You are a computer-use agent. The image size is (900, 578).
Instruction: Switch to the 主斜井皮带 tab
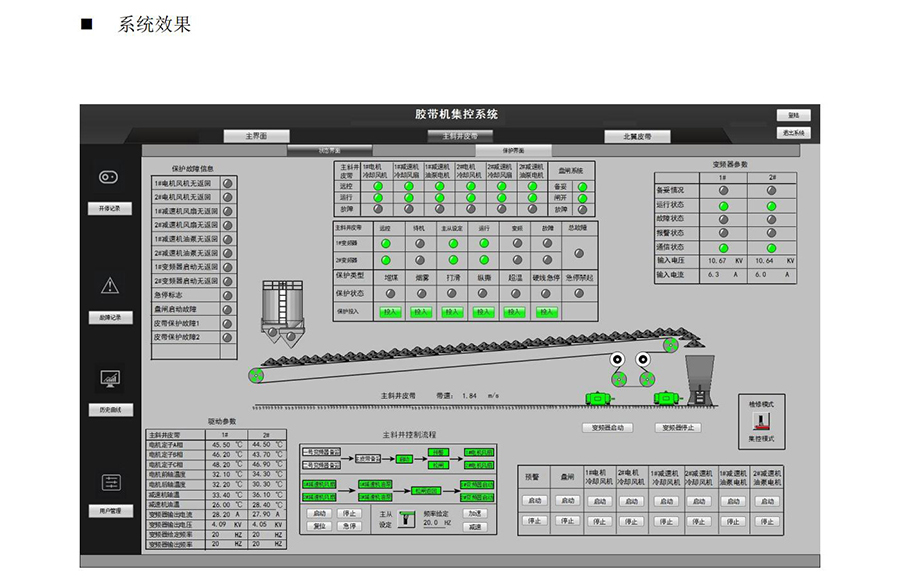click(x=460, y=136)
